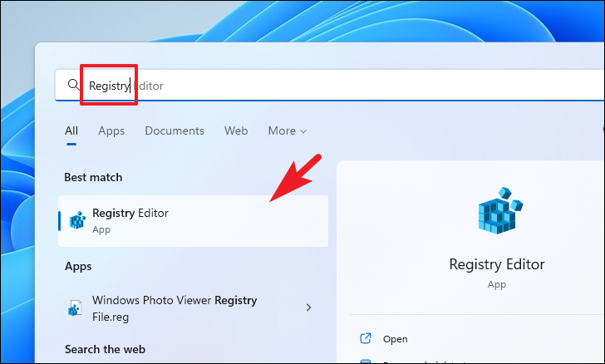Click the Search the web heading
Screen dimensions: 605x364
coord(105,349)
